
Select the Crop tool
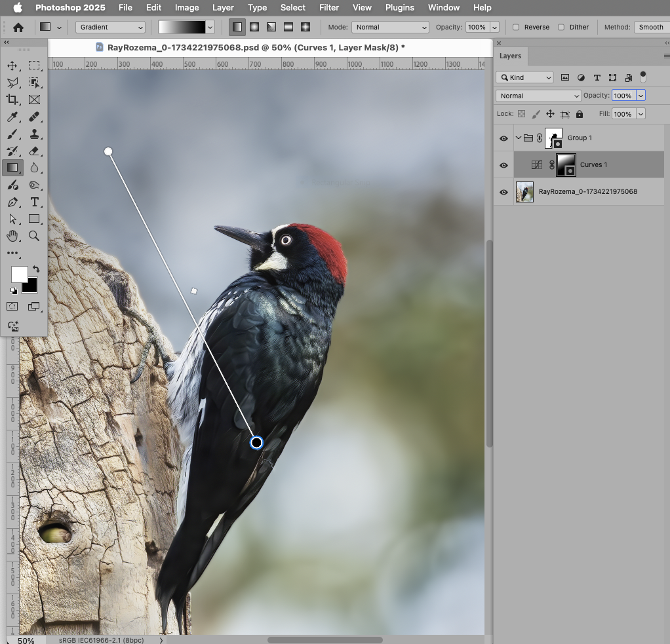pyautogui.click(x=12, y=100)
